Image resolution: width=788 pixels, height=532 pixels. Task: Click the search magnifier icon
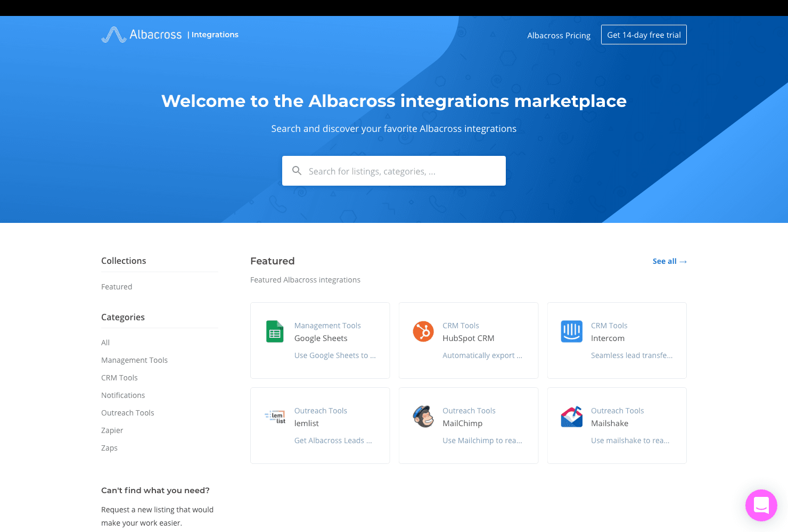(297, 171)
